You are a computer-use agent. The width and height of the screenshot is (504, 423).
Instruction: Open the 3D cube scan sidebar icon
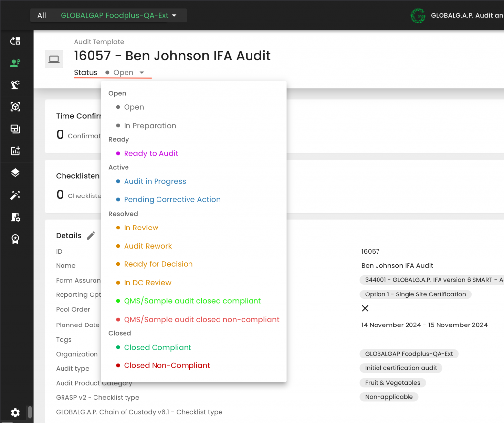(x=15, y=107)
